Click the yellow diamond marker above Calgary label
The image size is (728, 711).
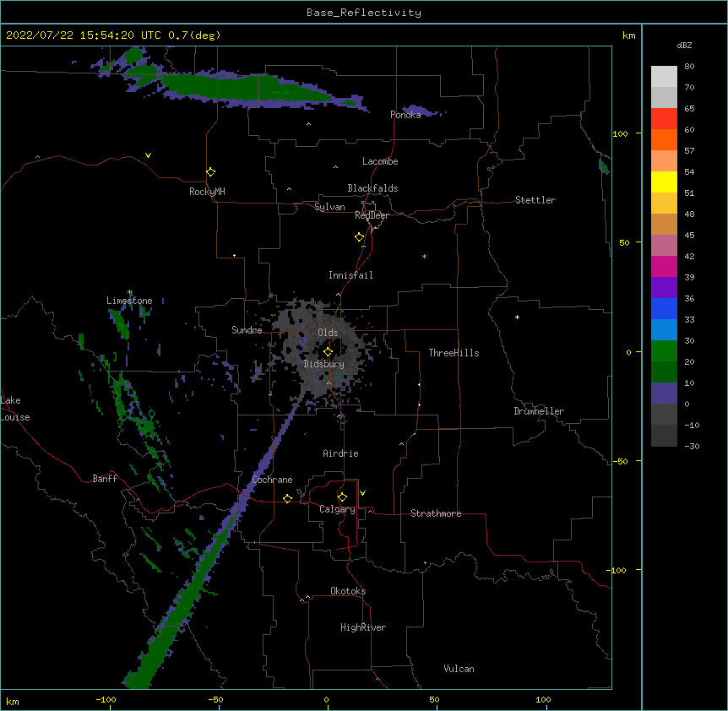click(342, 497)
